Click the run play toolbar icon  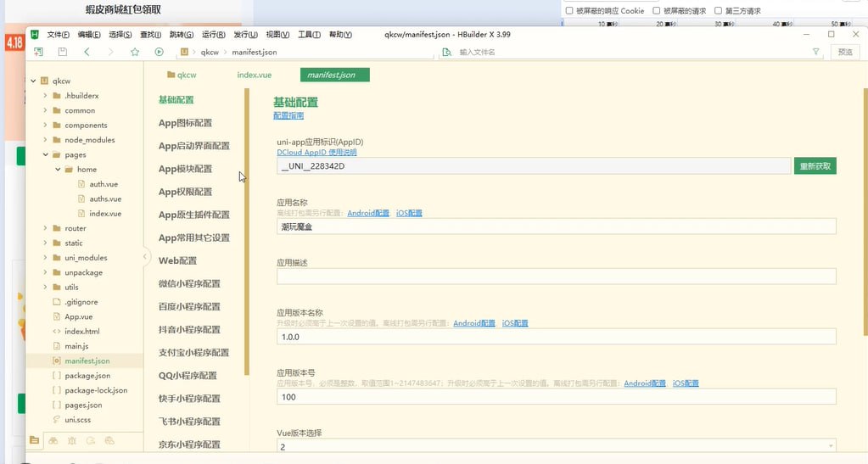(x=159, y=52)
